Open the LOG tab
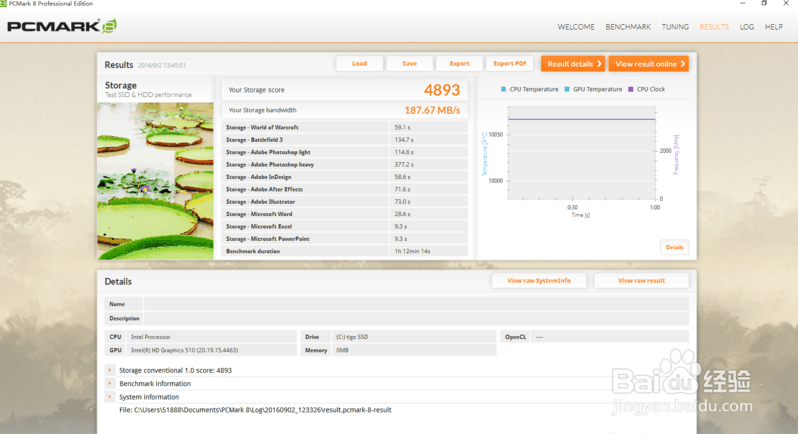The height and width of the screenshot is (434, 798). [x=747, y=27]
